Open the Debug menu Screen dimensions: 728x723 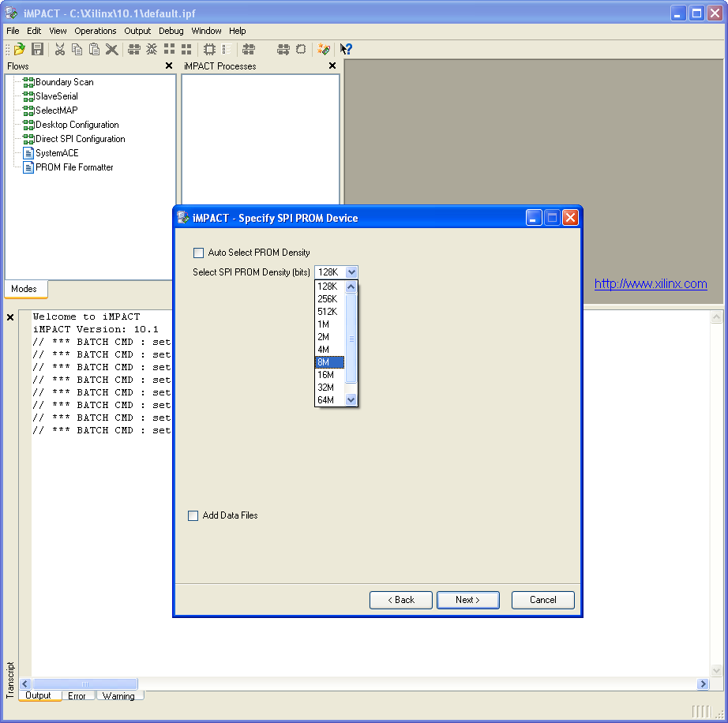click(171, 31)
